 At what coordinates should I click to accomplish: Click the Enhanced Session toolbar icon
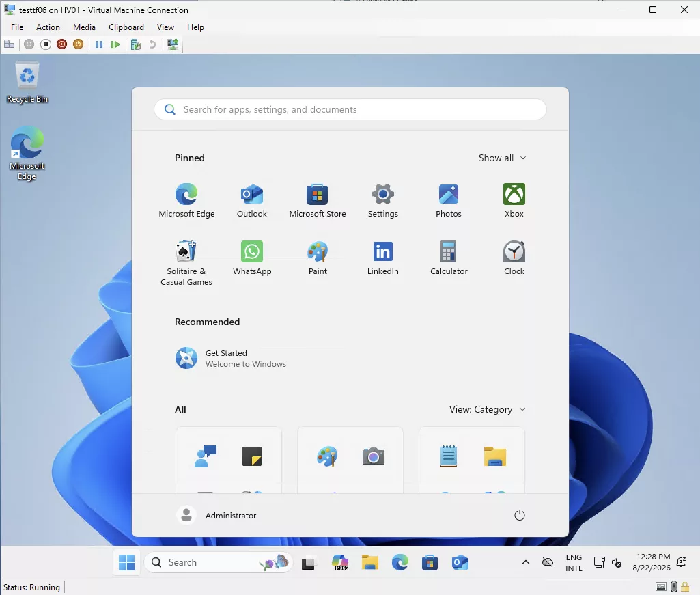[173, 44]
